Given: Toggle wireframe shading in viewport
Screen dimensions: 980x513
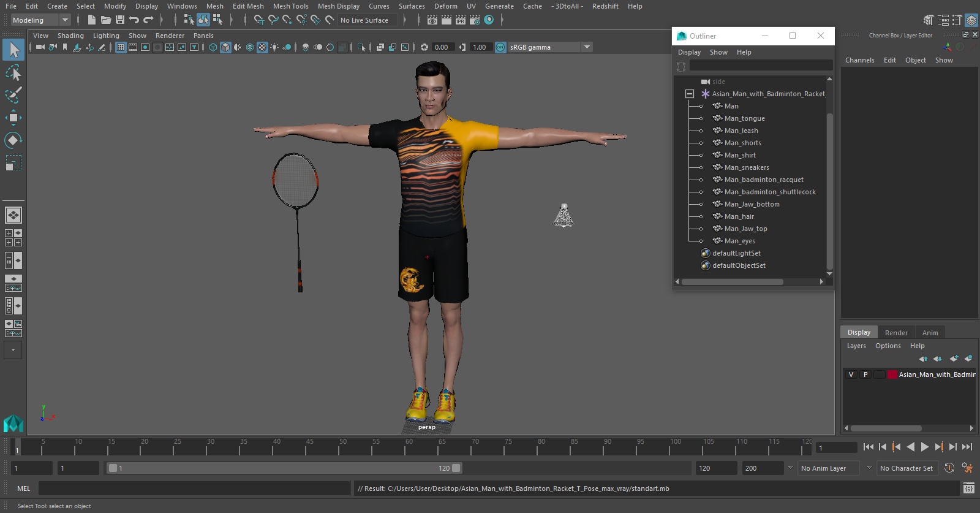Looking at the screenshot, I should coord(213,47).
